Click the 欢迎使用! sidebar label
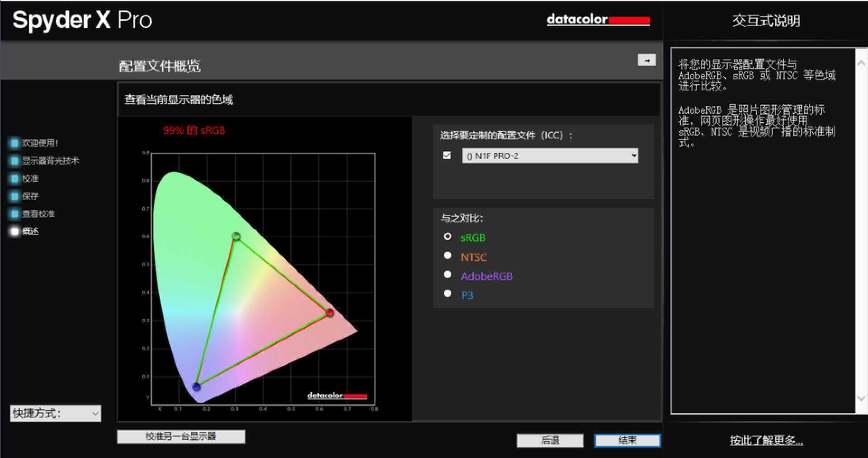Viewport: 868px width, 458px height. 40,143
